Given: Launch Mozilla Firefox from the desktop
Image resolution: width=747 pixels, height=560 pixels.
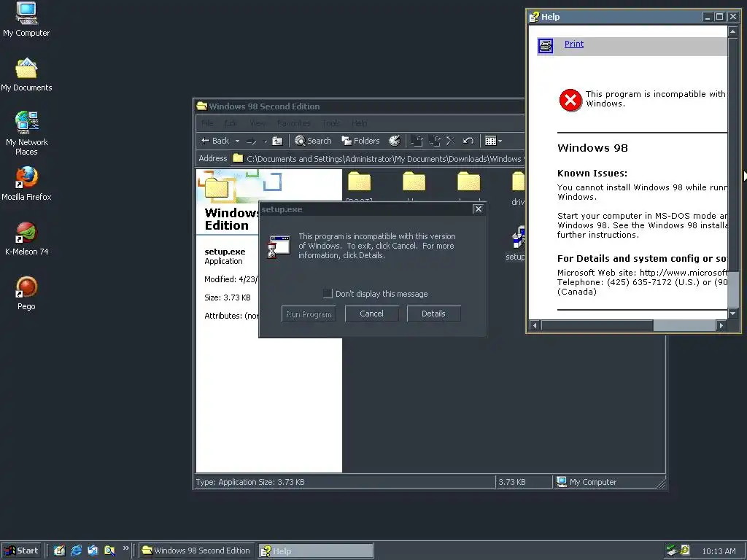Looking at the screenshot, I should (x=26, y=184).
